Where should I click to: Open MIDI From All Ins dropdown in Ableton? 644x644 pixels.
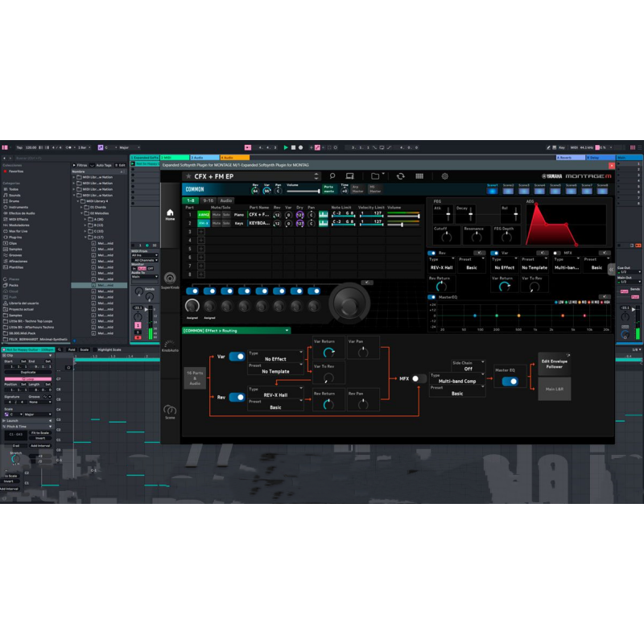click(x=145, y=255)
